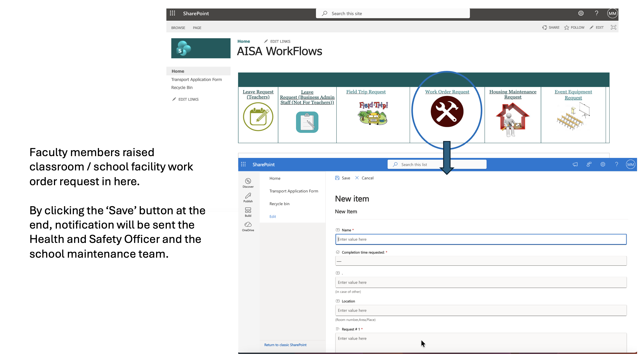Open the business admin staff clipboard icon
The image size is (644, 361).
pyautogui.click(x=307, y=122)
